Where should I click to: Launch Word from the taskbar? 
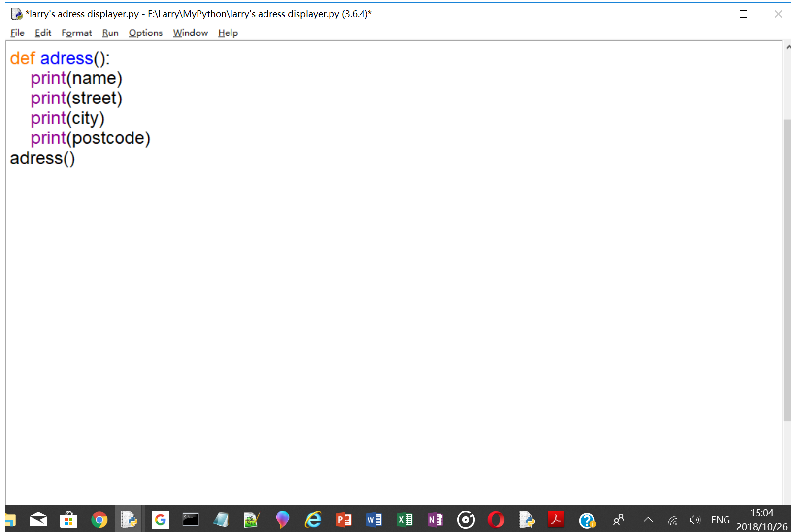[x=374, y=519]
